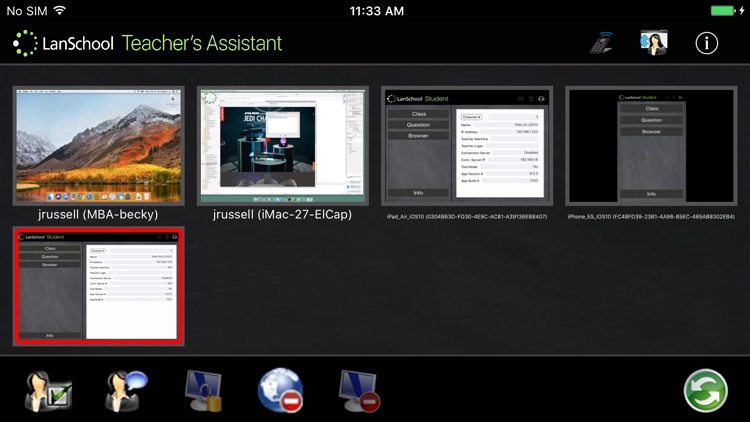
Task: Tap the monitor with red minus icon
Action: (x=359, y=391)
